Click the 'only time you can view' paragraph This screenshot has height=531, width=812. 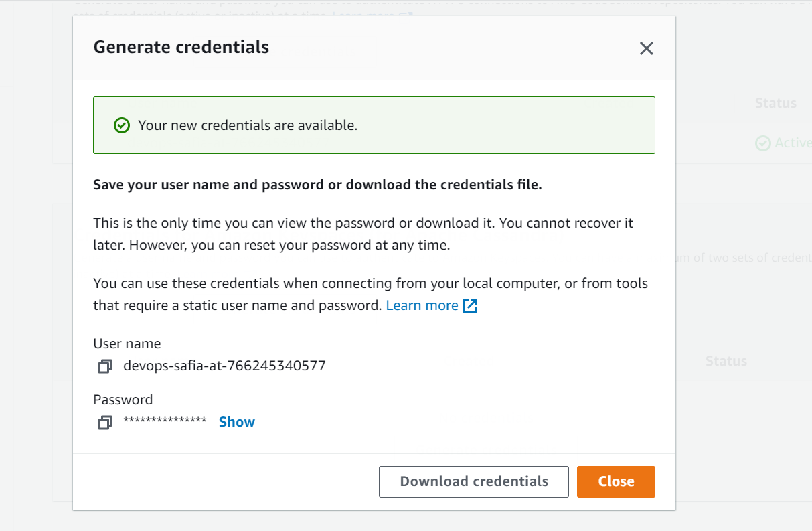pyautogui.click(x=363, y=234)
